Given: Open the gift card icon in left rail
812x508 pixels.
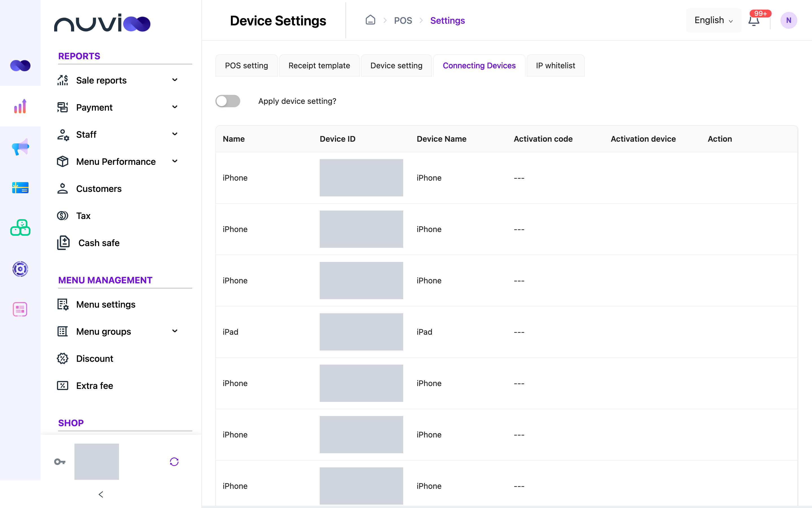Looking at the screenshot, I should [x=20, y=187].
